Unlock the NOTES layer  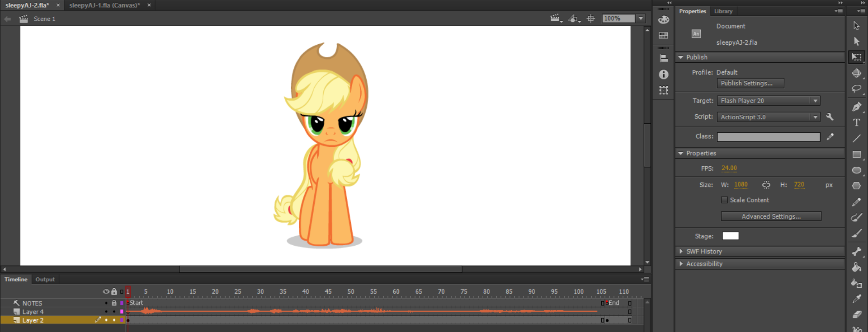[x=114, y=303]
